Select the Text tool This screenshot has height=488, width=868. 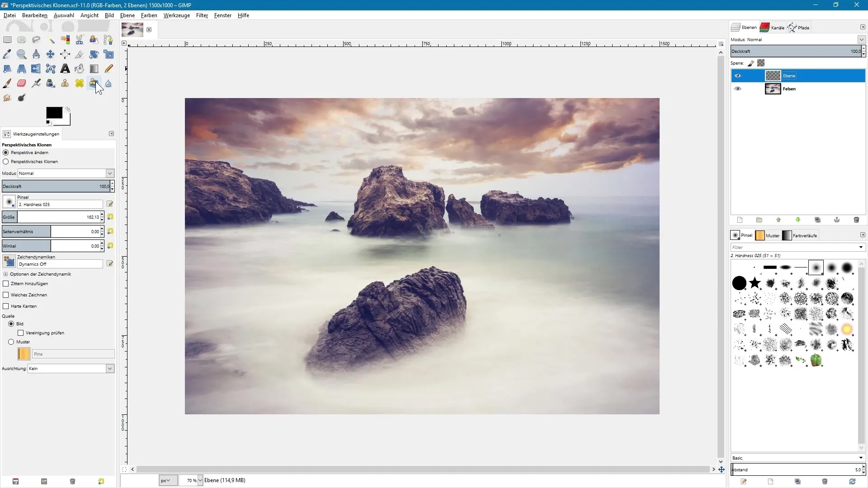click(65, 69)
